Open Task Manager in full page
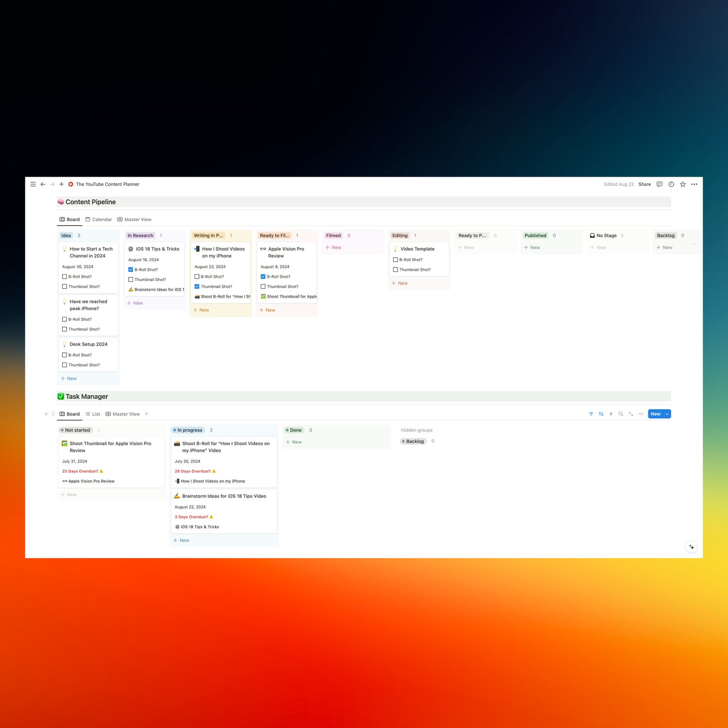 click(631, 414)
